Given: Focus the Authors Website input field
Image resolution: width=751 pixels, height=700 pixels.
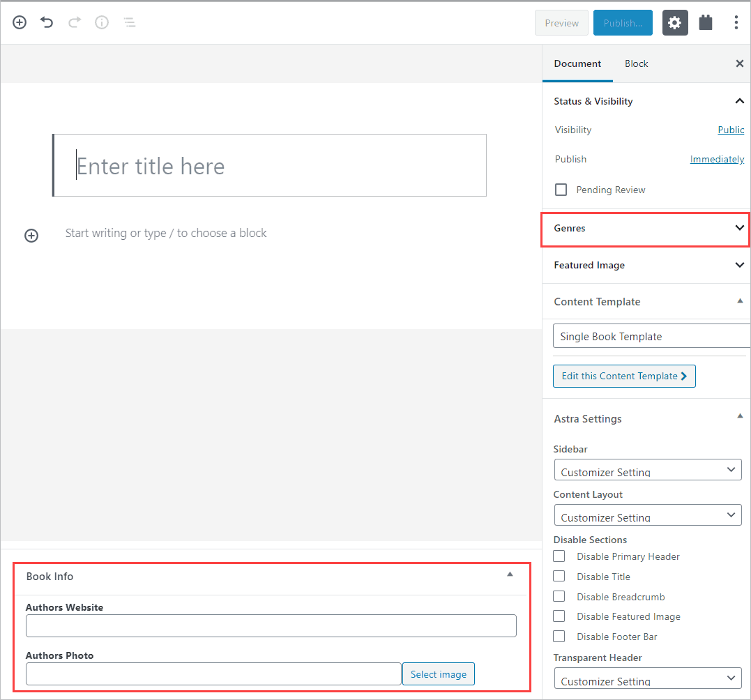Looking at the screenshot, I should 271,626.
